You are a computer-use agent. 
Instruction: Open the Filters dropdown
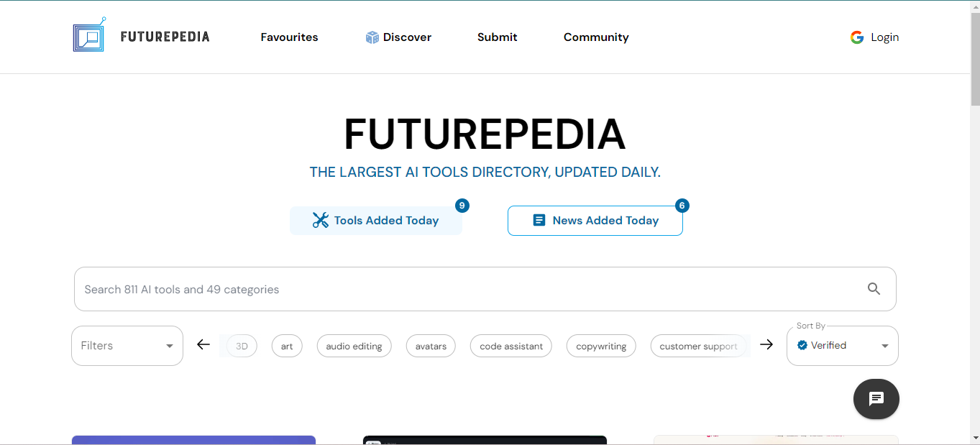tap(127, 346)
